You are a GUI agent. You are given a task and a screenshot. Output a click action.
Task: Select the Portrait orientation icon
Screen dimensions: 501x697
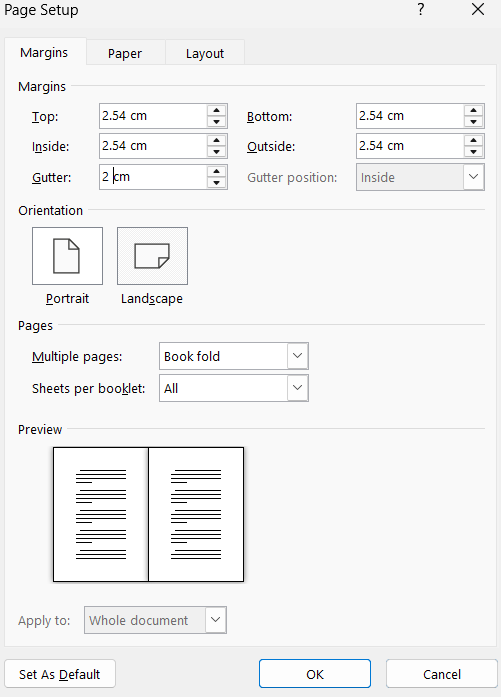point(67,256)
